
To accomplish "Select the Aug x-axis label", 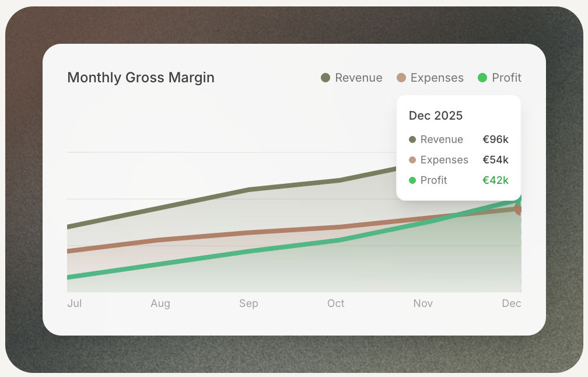I will tap(160, 303).
